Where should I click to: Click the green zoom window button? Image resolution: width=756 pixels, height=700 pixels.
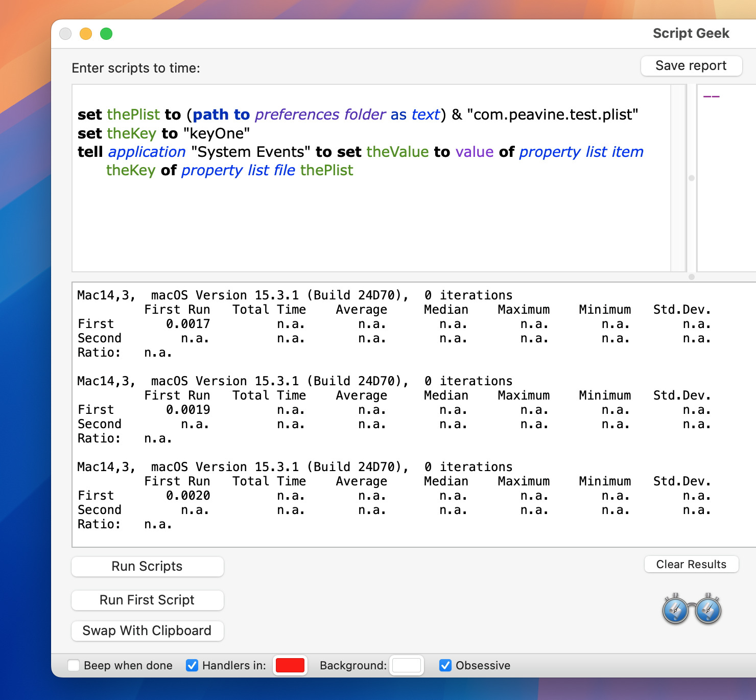tap(106, 34)
